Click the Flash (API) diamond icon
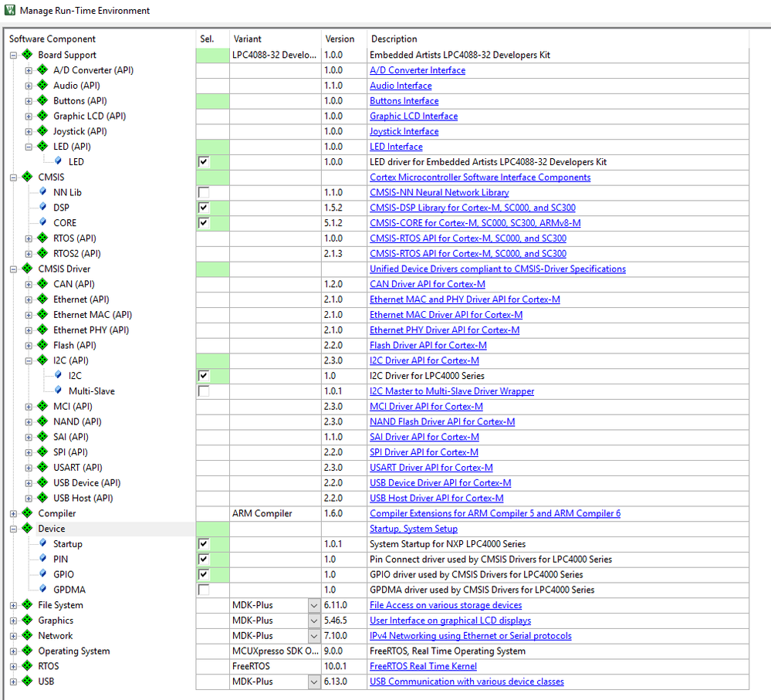Screen dimensions: 771x700 pyautogui.click(x=42, y=344)
